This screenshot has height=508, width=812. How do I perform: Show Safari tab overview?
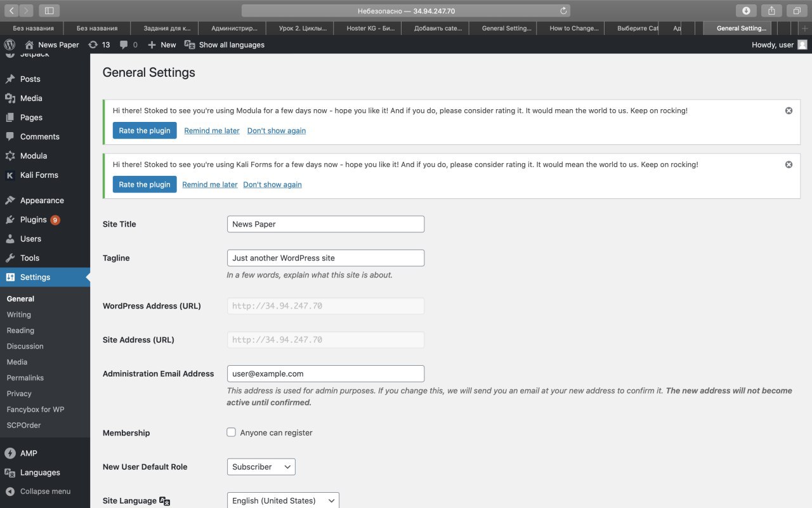(x=797, y=11)
